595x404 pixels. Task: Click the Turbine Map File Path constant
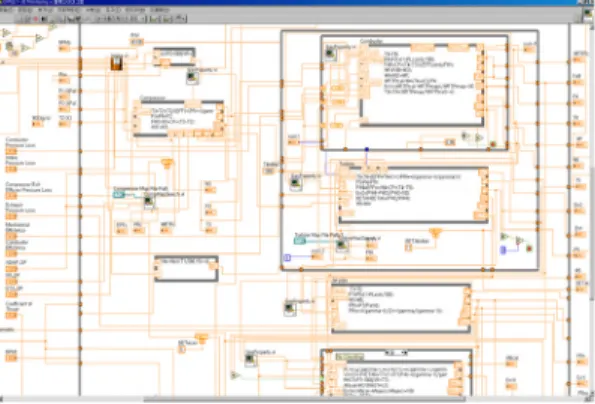300,241
